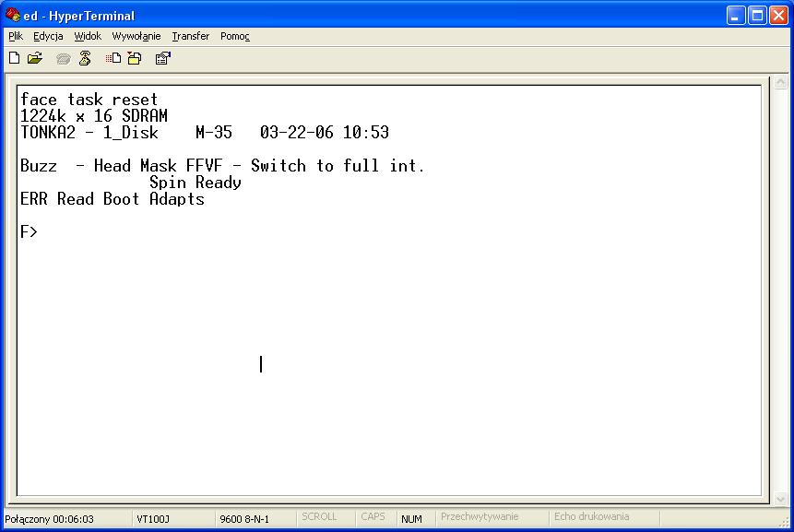The image size is (794, 532).
Task: Click the scrollbar down arrow
Action: tap(780, 499)
